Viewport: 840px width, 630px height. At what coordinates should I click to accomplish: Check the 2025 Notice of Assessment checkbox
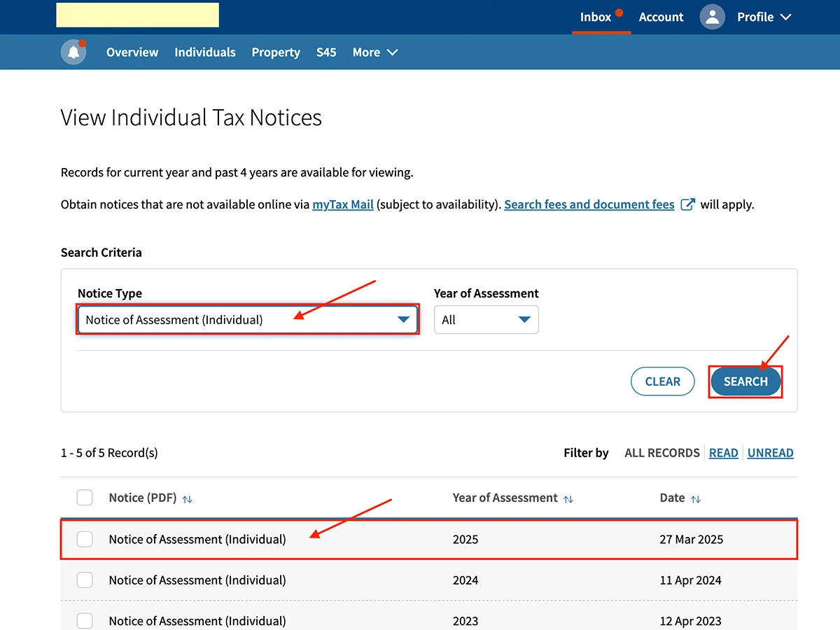point(85,539)
